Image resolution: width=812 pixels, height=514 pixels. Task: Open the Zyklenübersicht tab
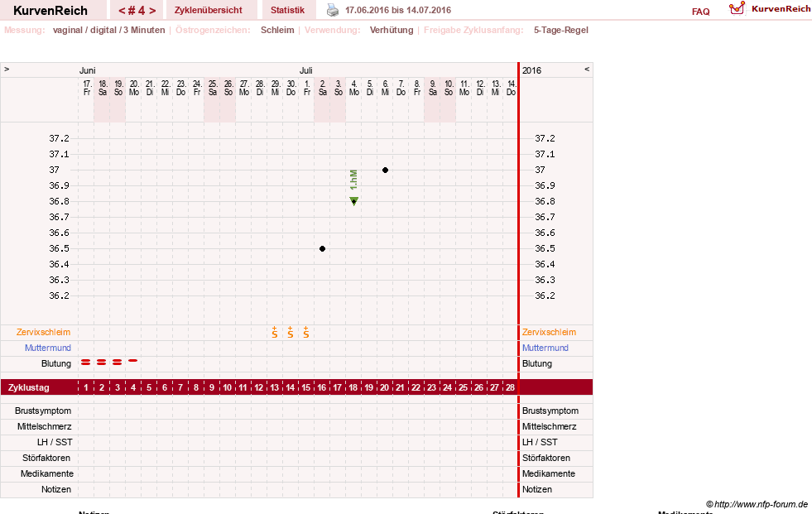[x=209, y=11]
